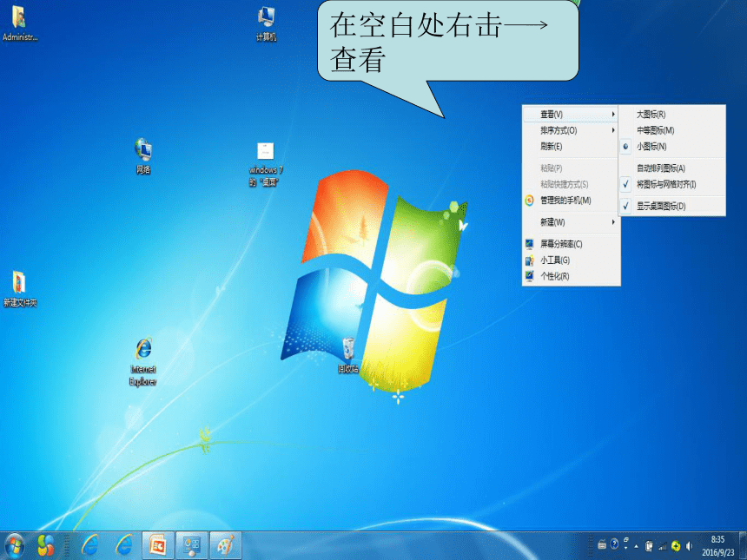This screenshot has width=747, height=560.
Task: Launch the colorful four-petal app beside Start
Action: pyautogui.click(x=46, y=546)
